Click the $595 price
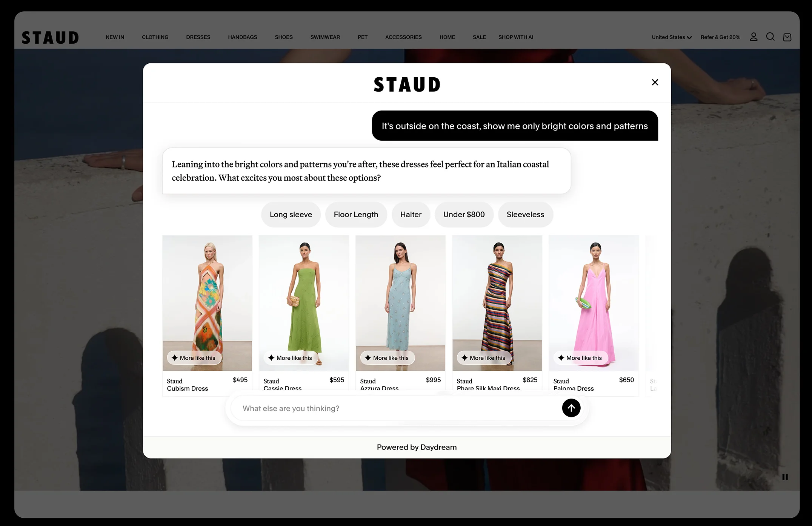Screen dimensions: 812x526 (337, 380)
